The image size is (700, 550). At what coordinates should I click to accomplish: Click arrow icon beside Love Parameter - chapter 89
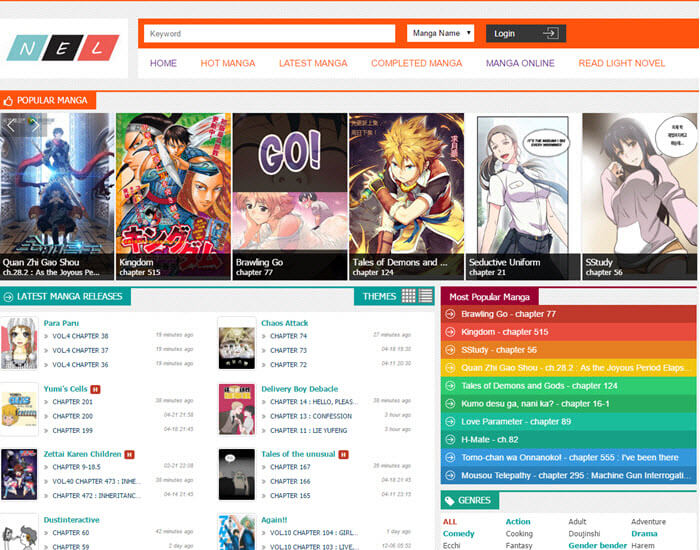pyautogui.click(x=450, y=421)
